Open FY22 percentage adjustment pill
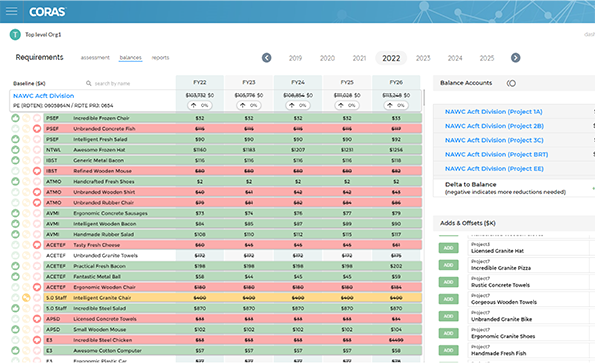Screen dimensions: 595x363 tap(200, 105)
